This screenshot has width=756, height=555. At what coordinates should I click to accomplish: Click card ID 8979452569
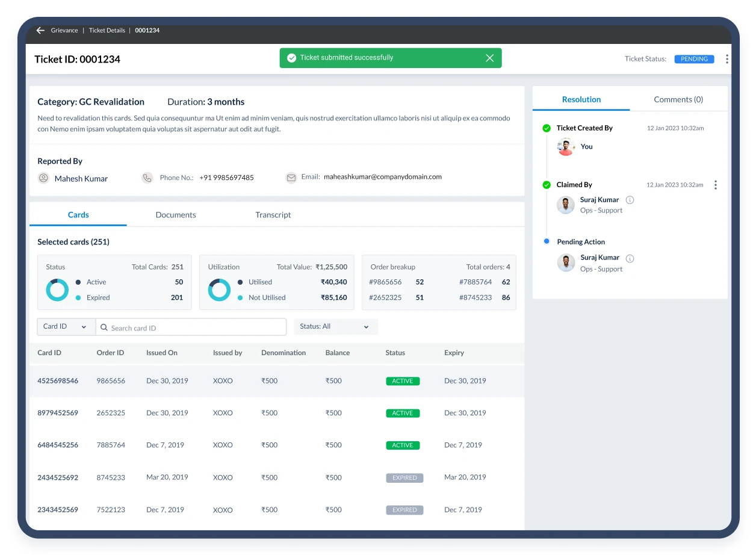[x=58, y=413]
